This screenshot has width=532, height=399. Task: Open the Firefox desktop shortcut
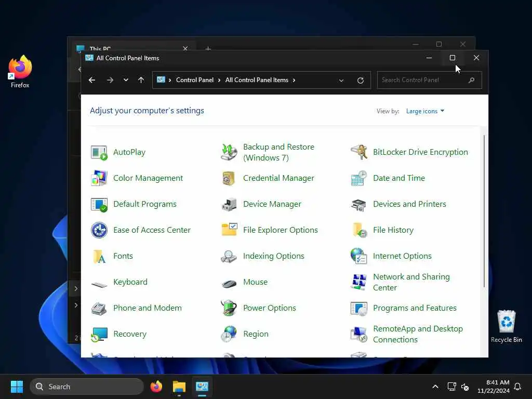pyautogui.click(x=20, y=72)
